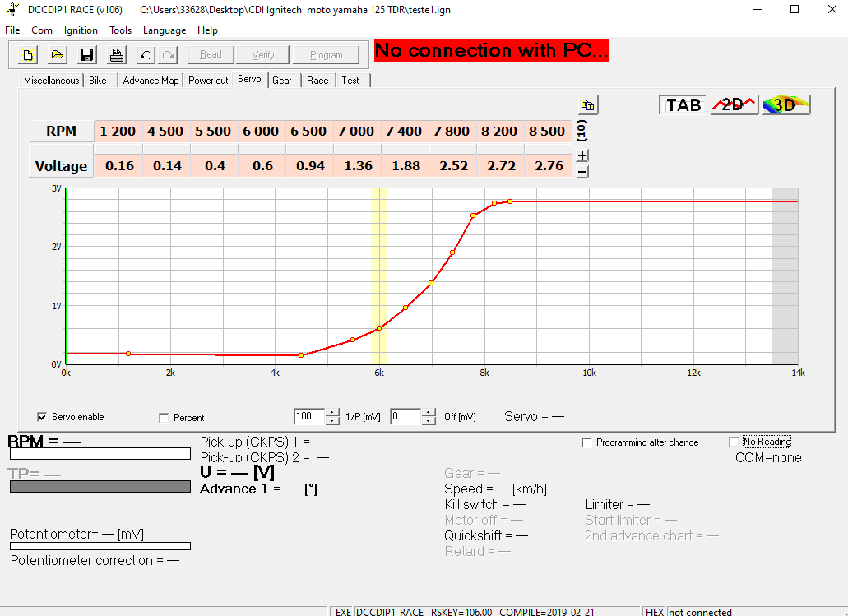Image resolution: width=848 pixels, height=616 pixels.
Task: Click the Verify button
Action: pyautogui.click(x=263, y=54)
